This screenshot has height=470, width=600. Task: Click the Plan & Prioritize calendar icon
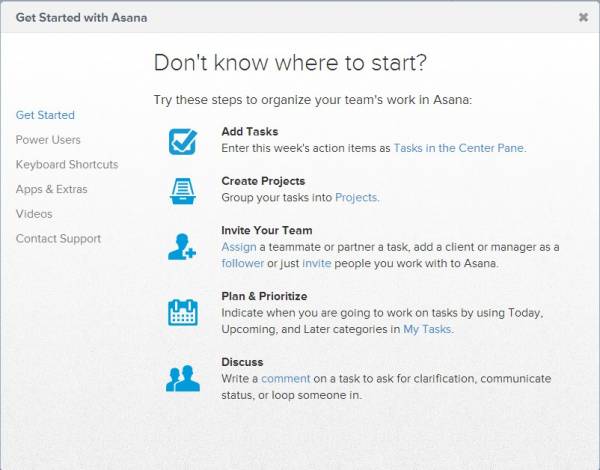(183, 312)
